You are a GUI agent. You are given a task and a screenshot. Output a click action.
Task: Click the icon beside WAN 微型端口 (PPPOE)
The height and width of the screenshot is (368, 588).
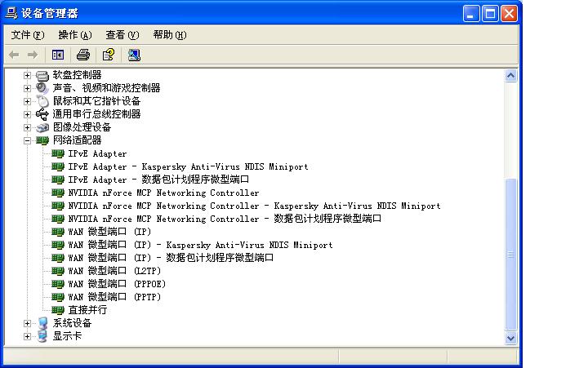click(58, 284)
